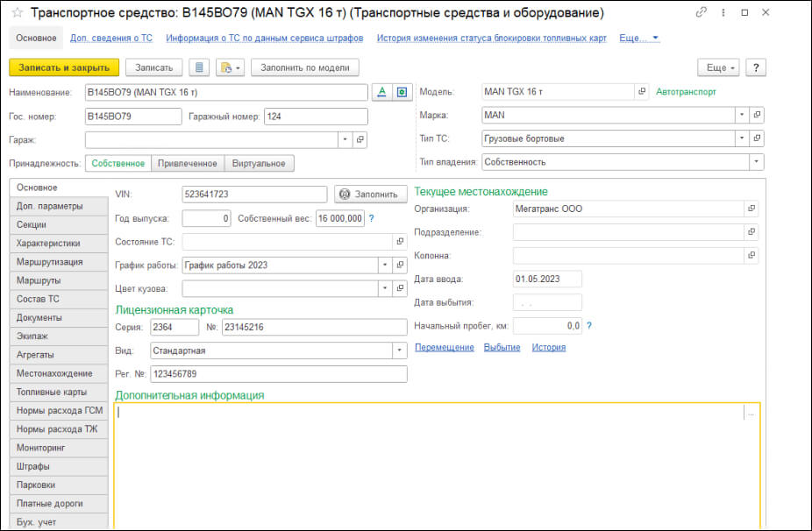
Task: Switch to Доп. параметры side tab
Action: tap(59, 206)
